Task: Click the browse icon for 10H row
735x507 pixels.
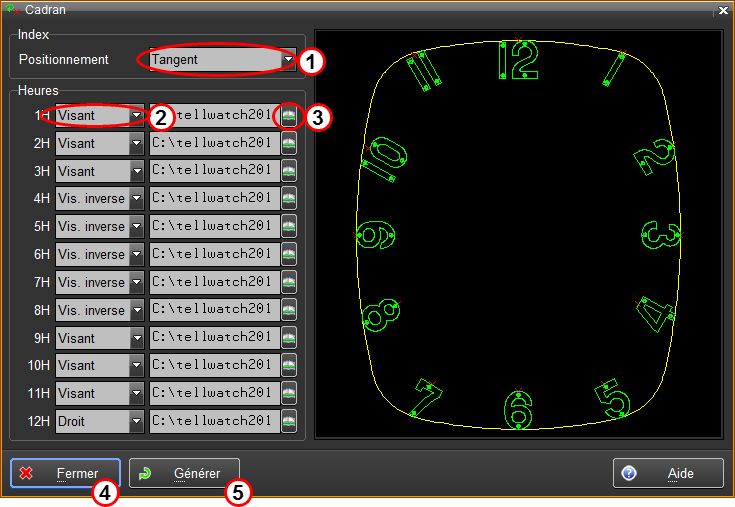Action: click(x=289, y=366)
